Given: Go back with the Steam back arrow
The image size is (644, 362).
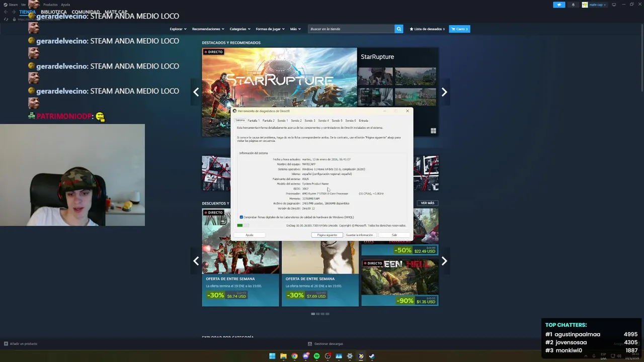Looking at the screenshot, I should pos(6,12).
